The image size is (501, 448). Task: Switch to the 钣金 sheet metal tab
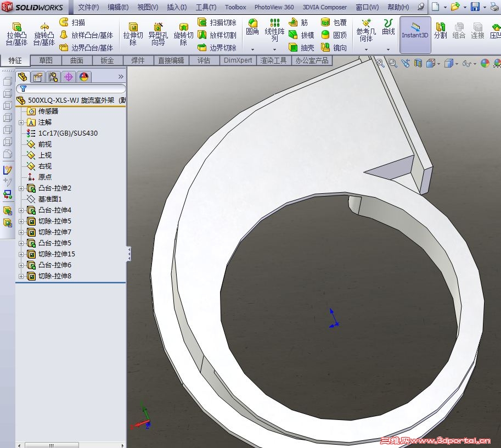pos(108,60)
